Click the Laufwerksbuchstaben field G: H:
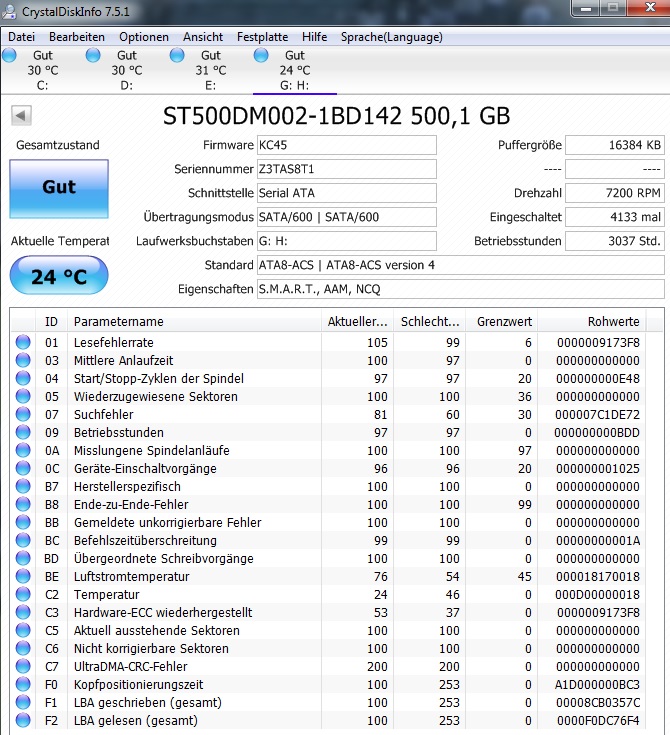Image resolution: width=670 pixels, height=735 pixels. [x=346, y=241]
